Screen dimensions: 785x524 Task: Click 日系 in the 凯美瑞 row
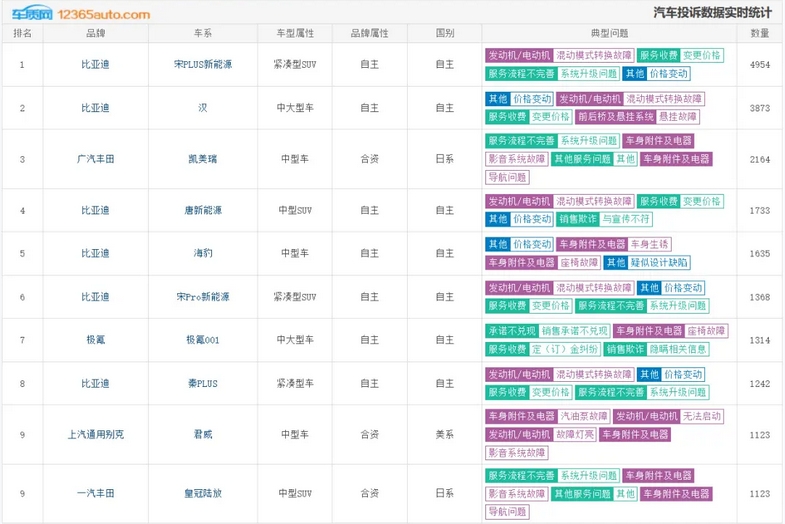[x=445, y=159]
